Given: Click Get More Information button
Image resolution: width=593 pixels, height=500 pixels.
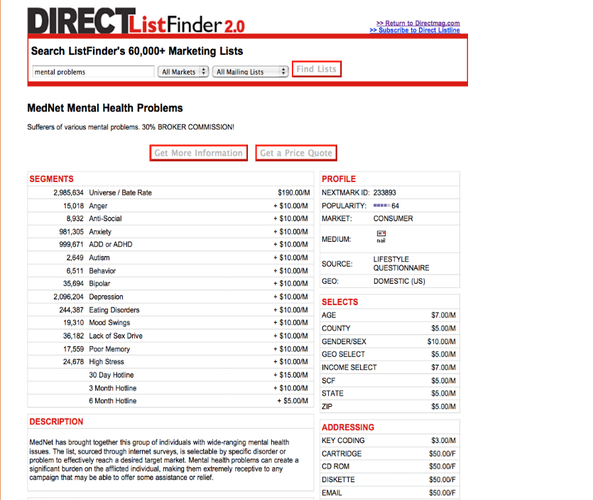Looking at the screenshot, I should click(x=199, y=153).
